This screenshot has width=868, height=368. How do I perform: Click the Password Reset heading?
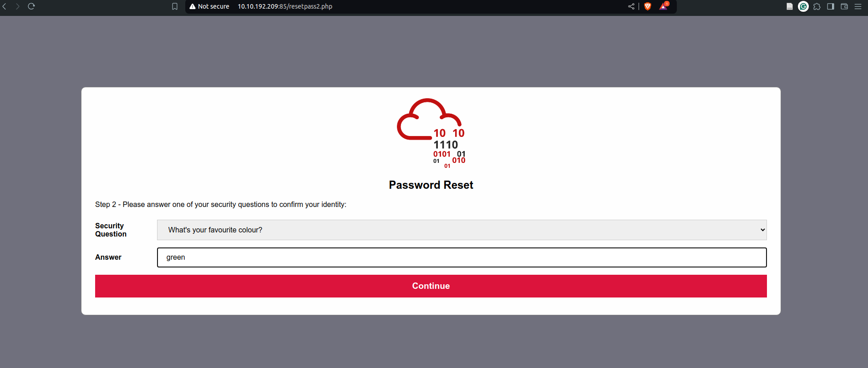431,185
